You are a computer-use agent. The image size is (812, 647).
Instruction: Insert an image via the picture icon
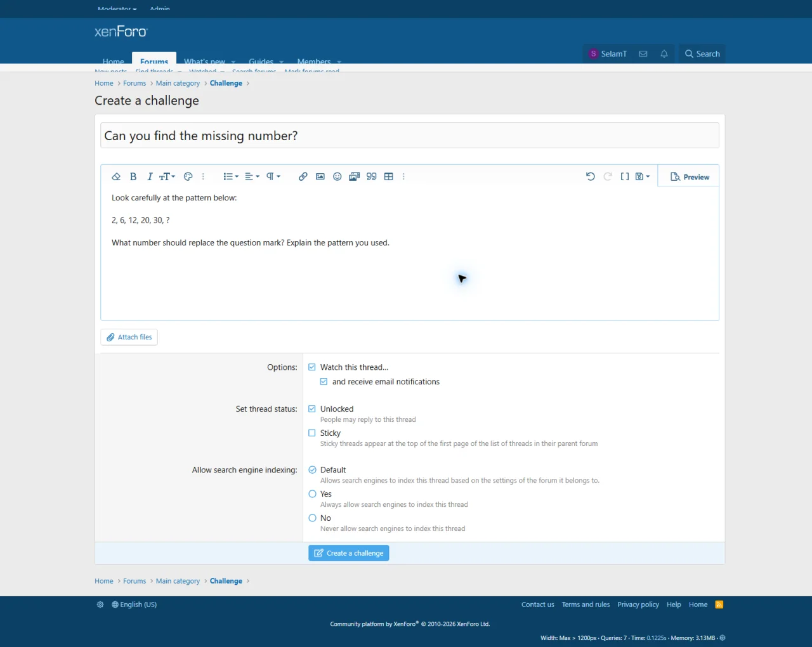[320, 177]
